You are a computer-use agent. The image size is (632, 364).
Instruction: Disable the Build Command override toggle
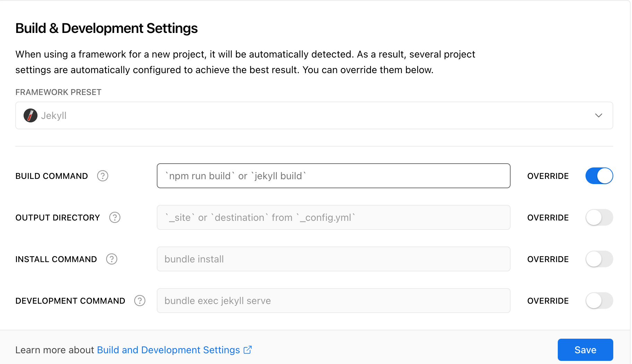pos(599,176)
